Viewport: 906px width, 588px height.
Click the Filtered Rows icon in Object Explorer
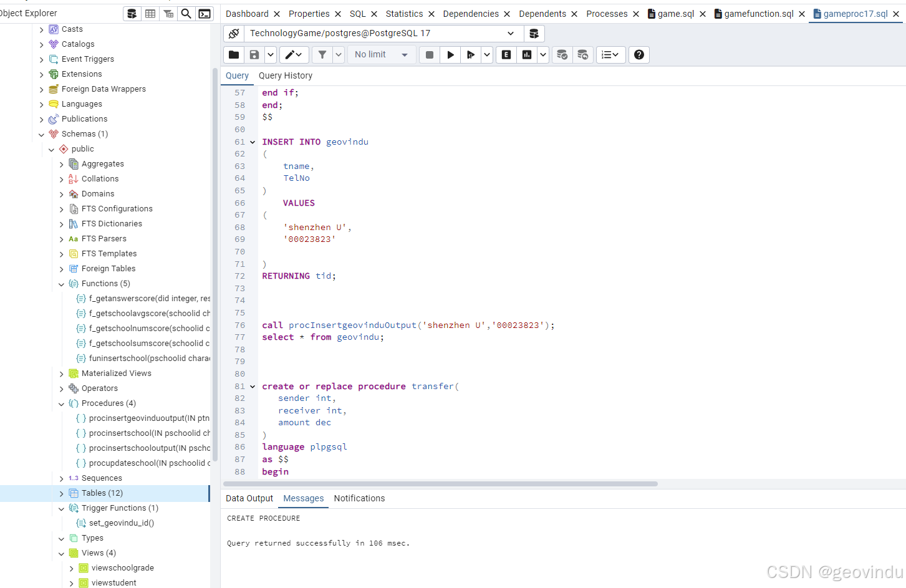coord(168,13)
